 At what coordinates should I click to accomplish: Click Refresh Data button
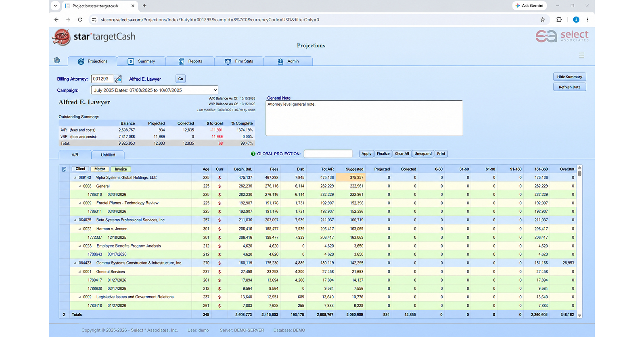click(569, 87)
